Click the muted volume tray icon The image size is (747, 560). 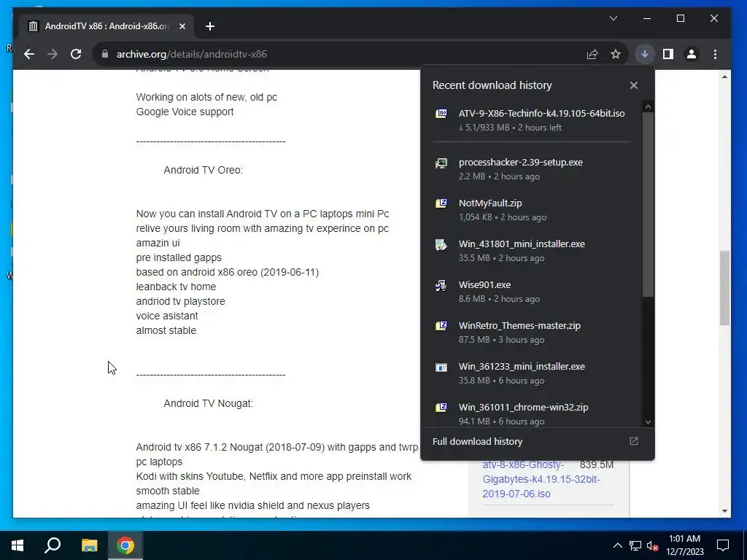pos(652,545)
